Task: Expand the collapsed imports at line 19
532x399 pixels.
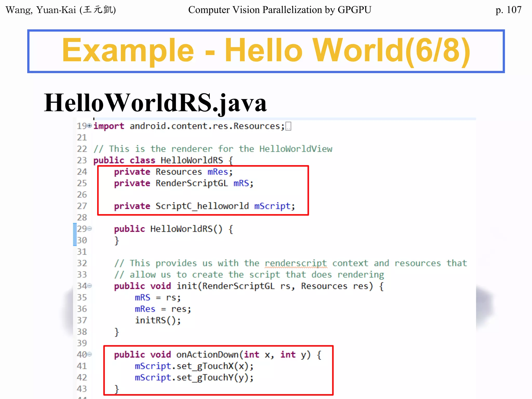Action: pos(89,126)
